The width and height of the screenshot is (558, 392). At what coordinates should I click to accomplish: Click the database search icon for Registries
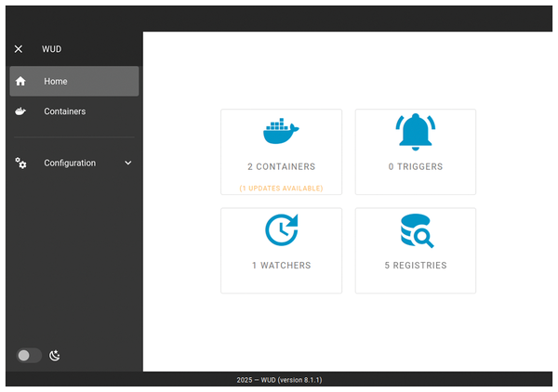(415, 230)
